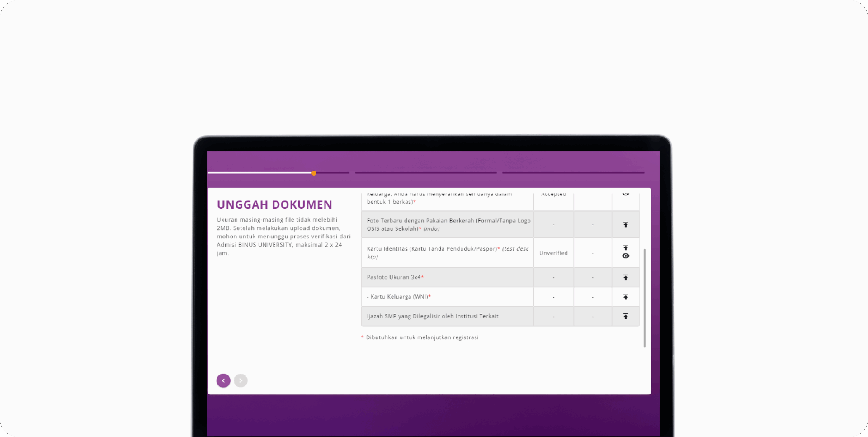This screenshot has height=437, width=868.
Task: Click the Unverified status cell
Action: pyautogui.click(x=553, y=253)
